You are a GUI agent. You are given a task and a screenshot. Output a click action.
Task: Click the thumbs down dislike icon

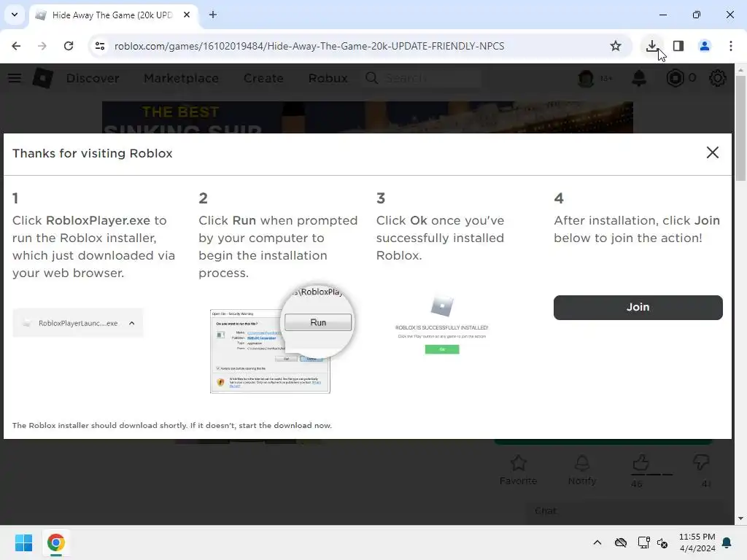tap(700, 462)
